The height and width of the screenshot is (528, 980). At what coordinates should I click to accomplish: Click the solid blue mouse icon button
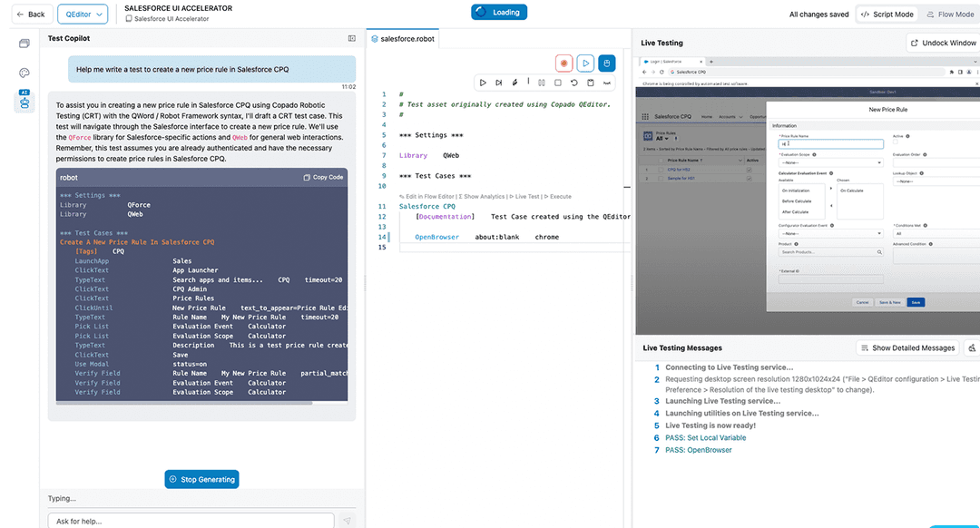[x=606, y=64]
